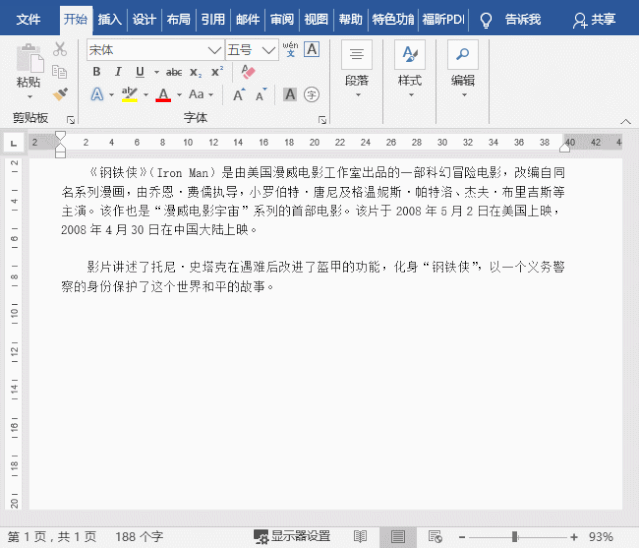Switch to the 审阅 tab
The width and height of the screenshot is (639, 548).
(x=282, y=19)
